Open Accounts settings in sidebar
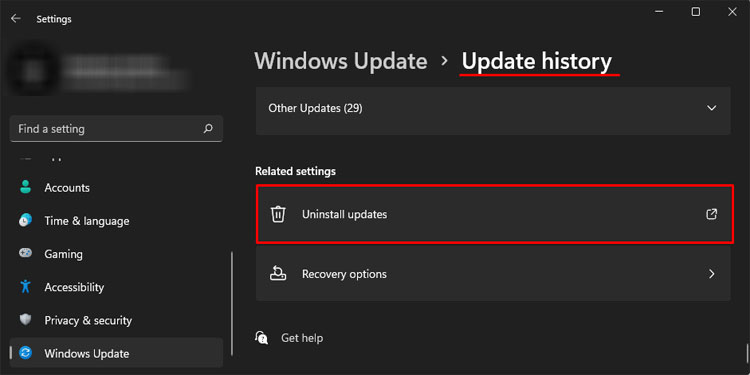This screenshot has height=375, width=750. tap(116, 188)
